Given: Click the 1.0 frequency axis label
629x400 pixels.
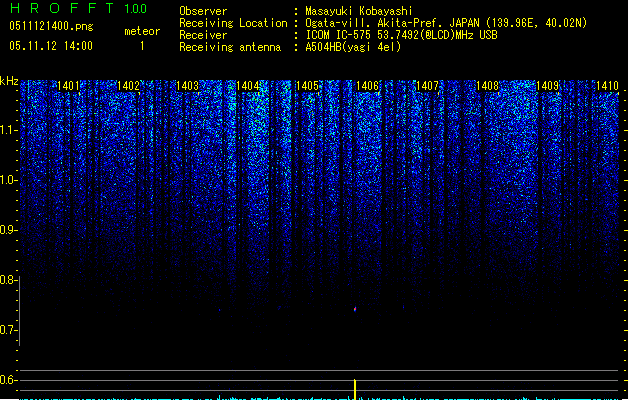Looking at the screenshot, I should pos(8,180).
